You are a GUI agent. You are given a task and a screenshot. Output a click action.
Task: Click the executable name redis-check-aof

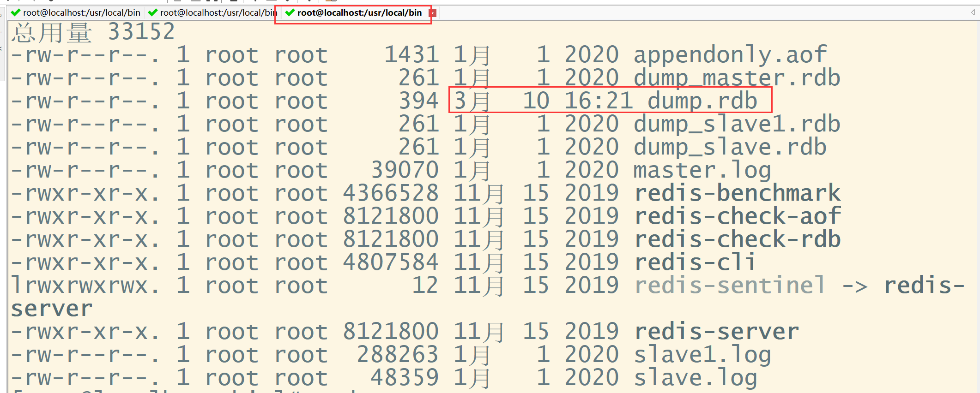tap(738, 216)
